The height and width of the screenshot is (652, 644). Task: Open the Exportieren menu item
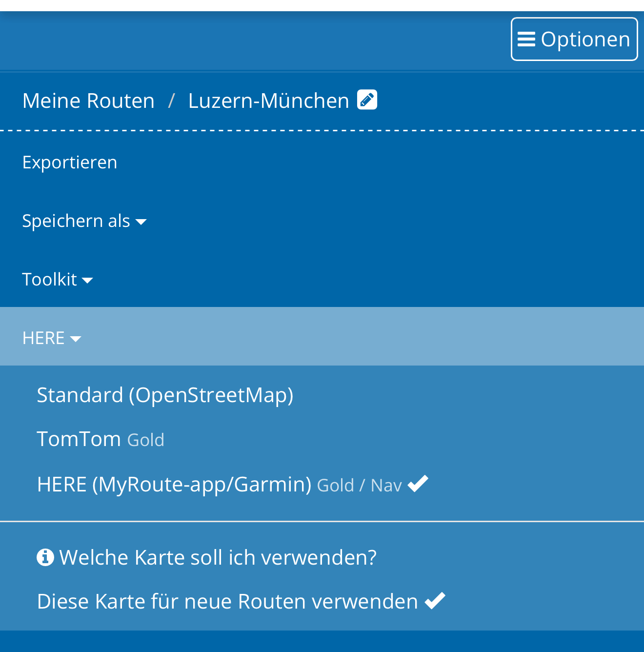pyautogui.click(x=70, y=163)
